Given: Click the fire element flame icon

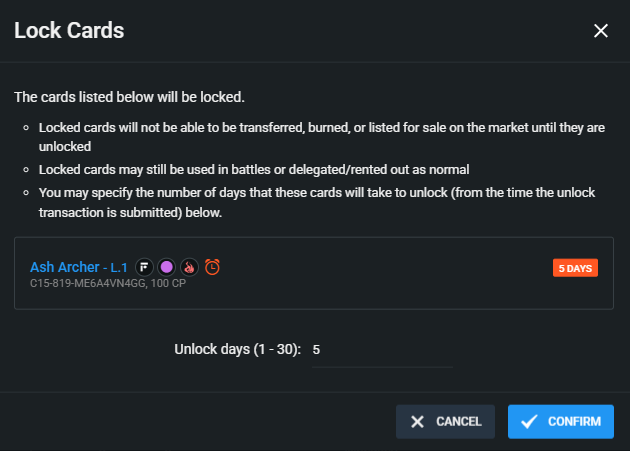Looking at the screenshot, I should 189,267.
